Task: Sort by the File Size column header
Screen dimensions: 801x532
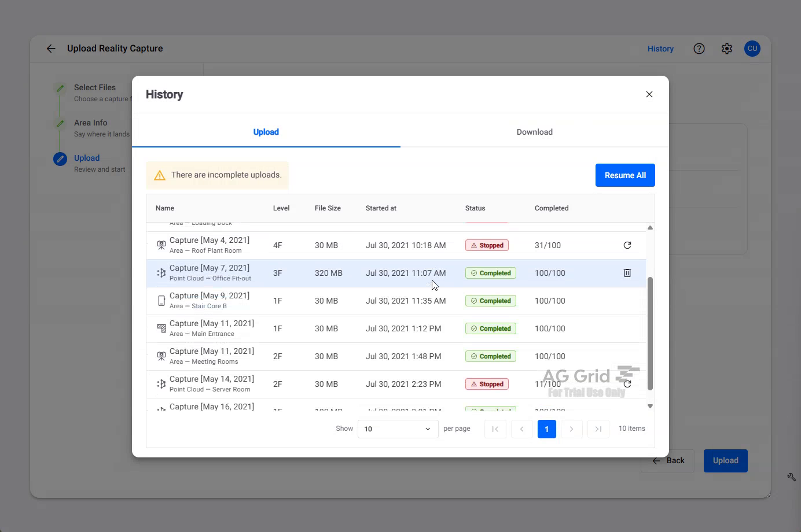Action: [328, 208]
